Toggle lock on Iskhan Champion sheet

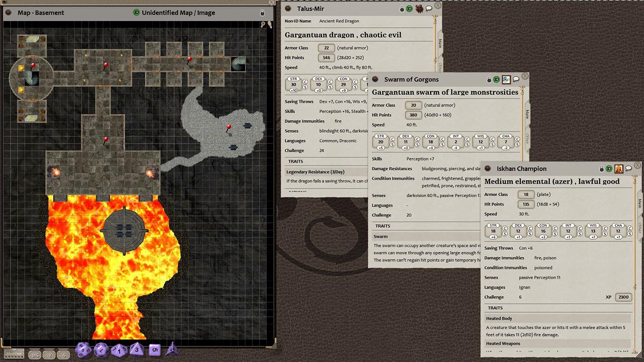click(602, 169)
